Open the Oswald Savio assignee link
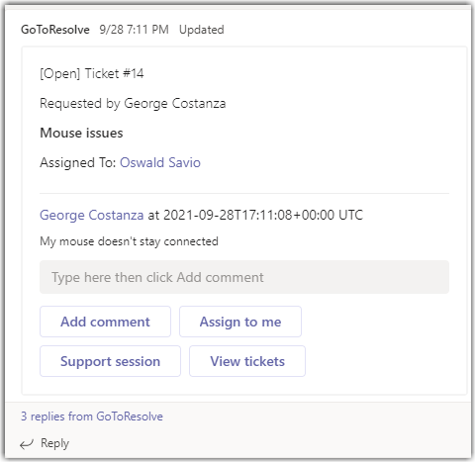This screenshot has height=463, width=476. 160,163
